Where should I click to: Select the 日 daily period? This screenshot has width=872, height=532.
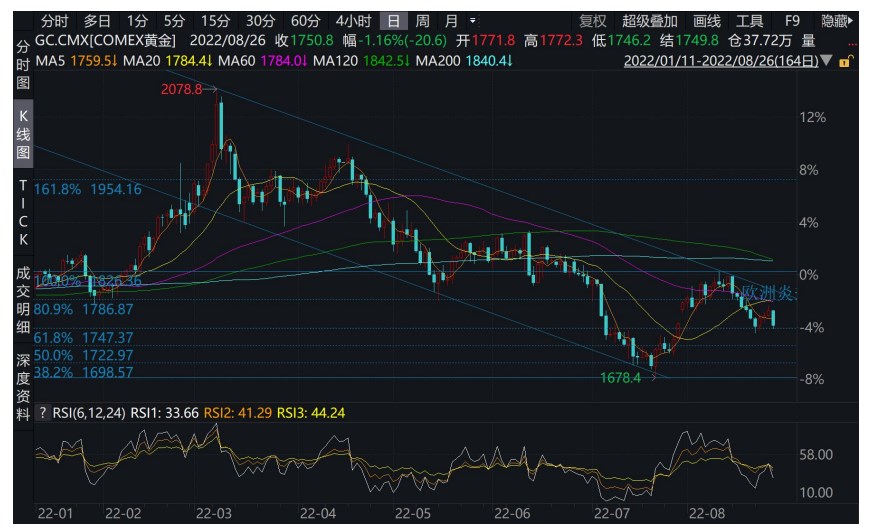click(394, 21)
